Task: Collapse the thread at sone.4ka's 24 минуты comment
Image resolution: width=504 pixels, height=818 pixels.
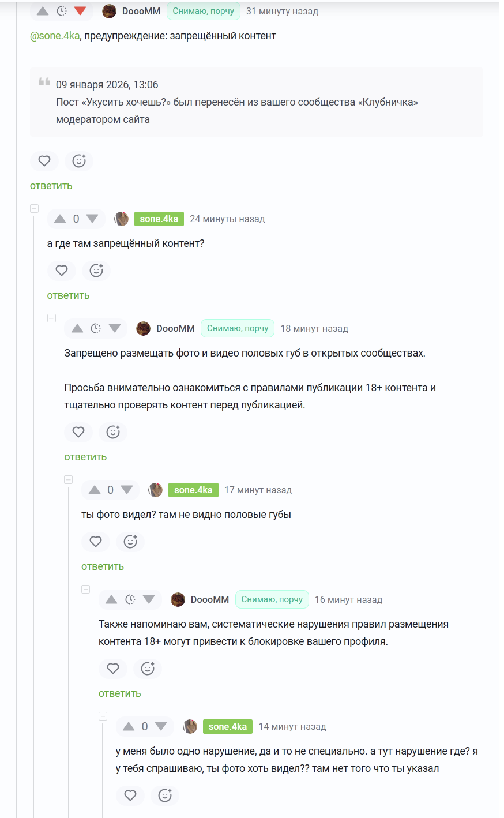Action: click(x=34, y=208)
